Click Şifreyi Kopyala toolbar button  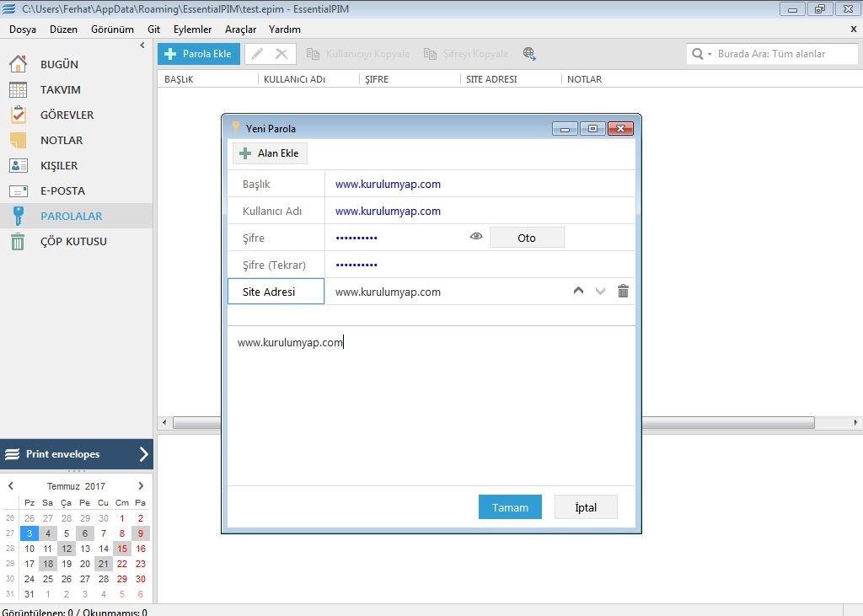pos(465,54)
